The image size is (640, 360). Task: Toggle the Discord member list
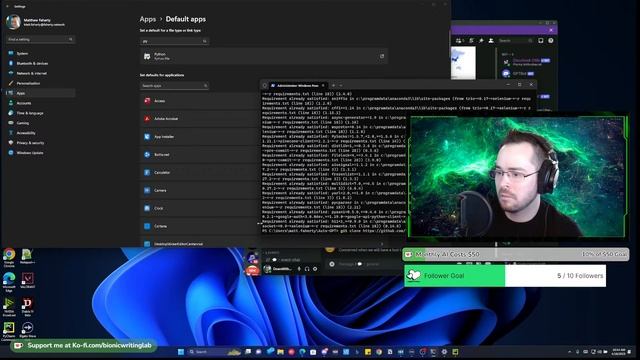point(491,40)
